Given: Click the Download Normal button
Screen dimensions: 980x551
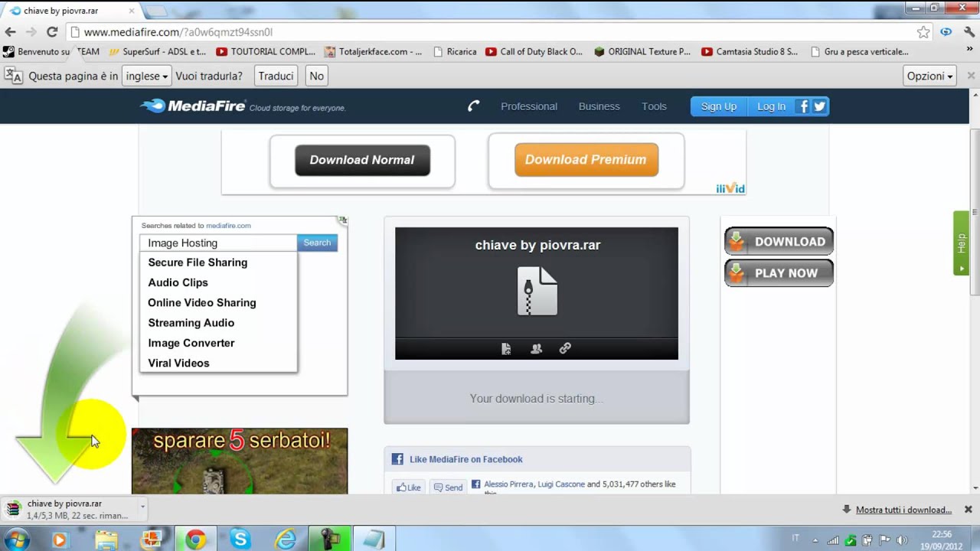Looking at the screenshot, I should 362,160.
